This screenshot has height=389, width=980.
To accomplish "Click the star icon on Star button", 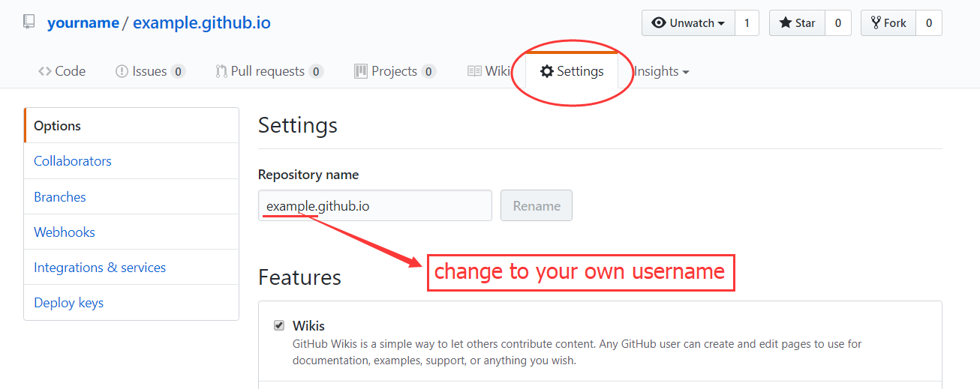I will point(786,22).
